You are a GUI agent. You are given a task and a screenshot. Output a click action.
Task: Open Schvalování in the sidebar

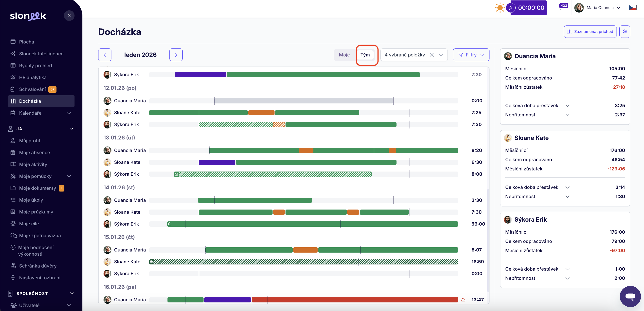(x=33, y=89)
